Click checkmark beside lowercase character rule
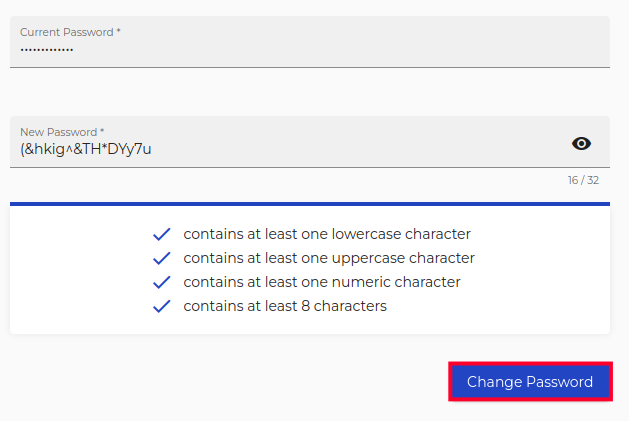This screenshot has height=421, width=629. 162,234
